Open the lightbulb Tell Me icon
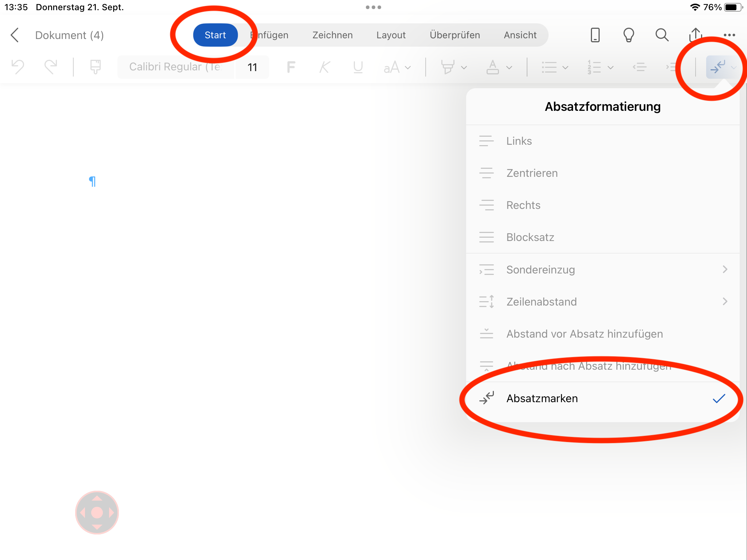747x560 pixels. point(628,35)
